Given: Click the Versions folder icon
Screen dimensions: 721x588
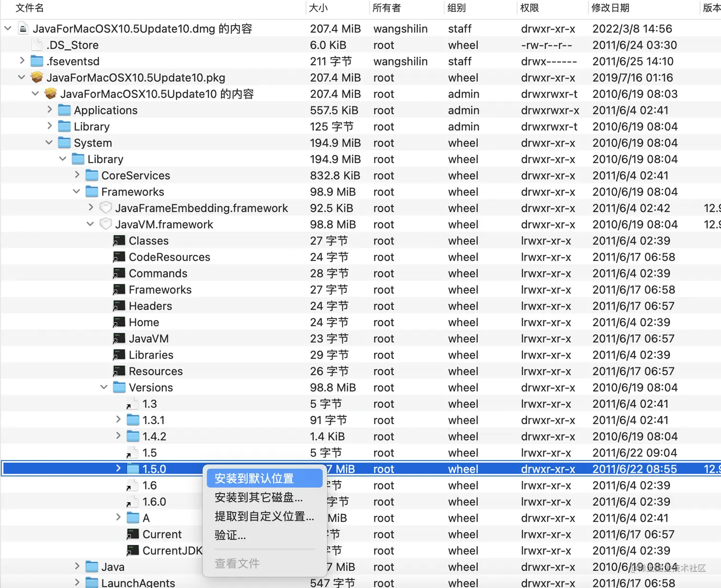Looking at the screenshot, I should (x=119, y=387).
